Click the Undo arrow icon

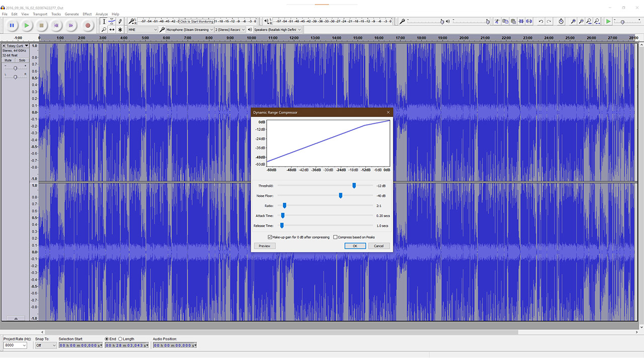[x=541, y=22]
